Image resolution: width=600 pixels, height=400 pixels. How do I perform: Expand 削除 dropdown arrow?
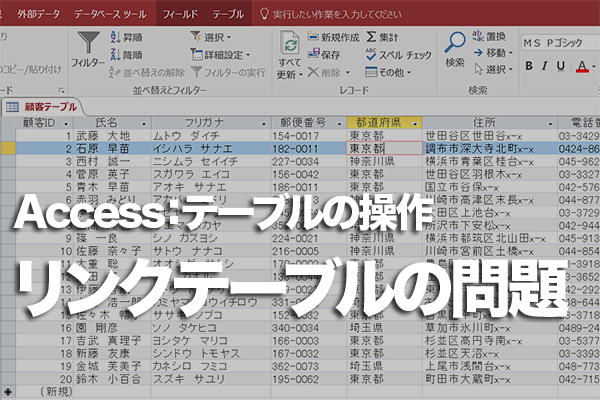click(348, 72)
